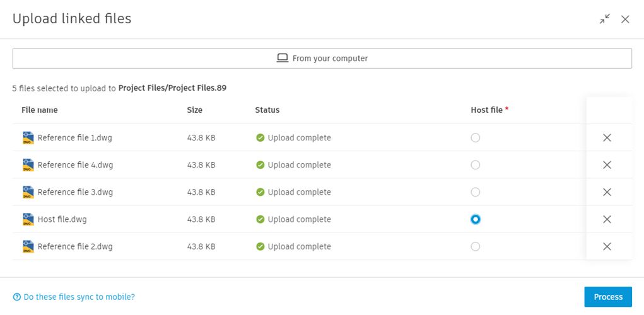
Task: Click the DWG icon of Reference file 1.dwg
Action: tap(28, 138)
